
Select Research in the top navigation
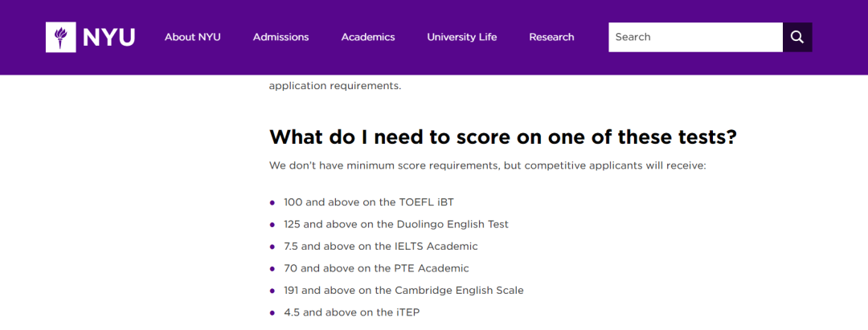click(551, 37)
